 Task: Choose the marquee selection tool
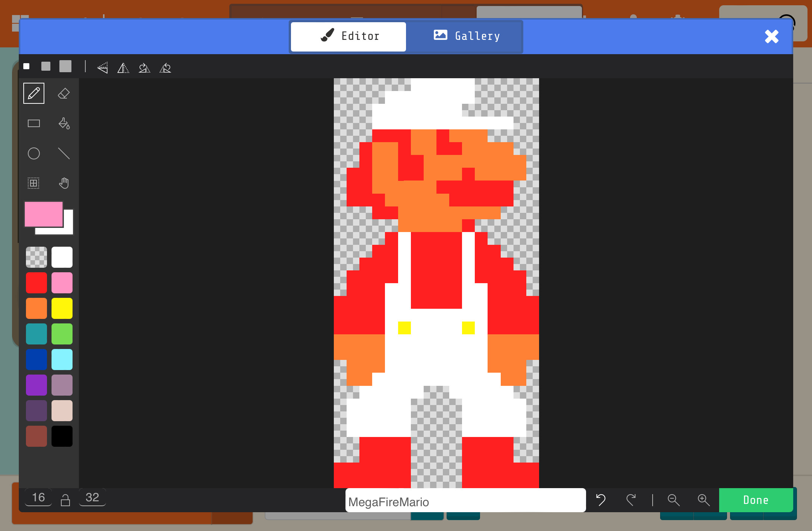click(34, 183)
